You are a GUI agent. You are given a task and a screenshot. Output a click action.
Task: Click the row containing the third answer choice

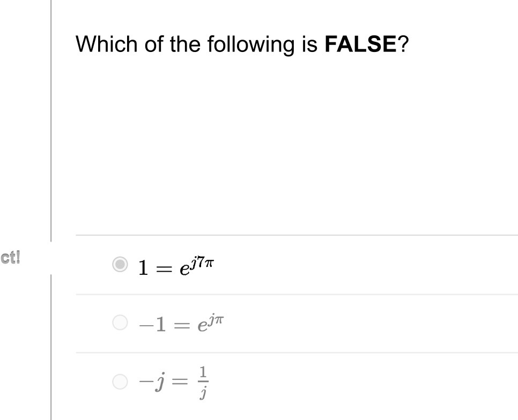268,381
